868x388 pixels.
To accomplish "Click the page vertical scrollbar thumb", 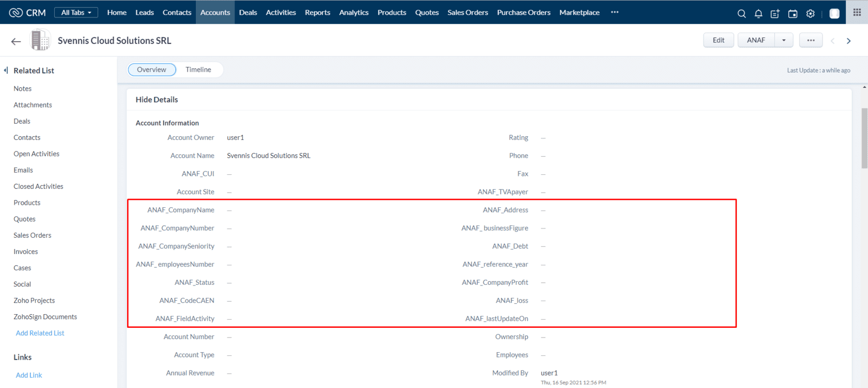I will (x=864, y=138).
